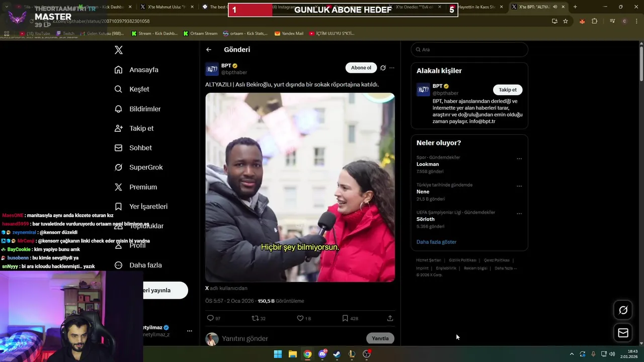
Task: Open the Gizlilik Politikası footer link
Action: [462, 260]
